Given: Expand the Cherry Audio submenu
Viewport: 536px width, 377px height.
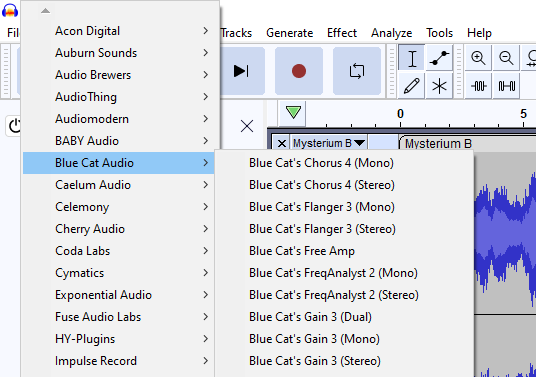Looking at the screenshot, I should click(x=119, y=229).
